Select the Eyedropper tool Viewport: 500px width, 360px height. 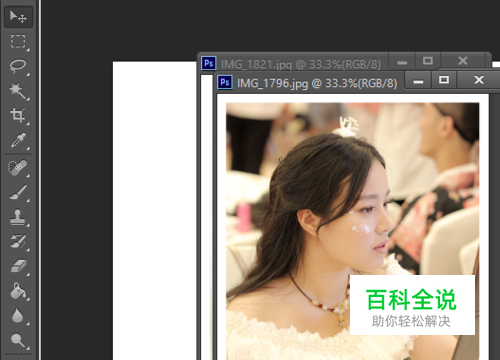pyautogui.click(x=18, y=140)
